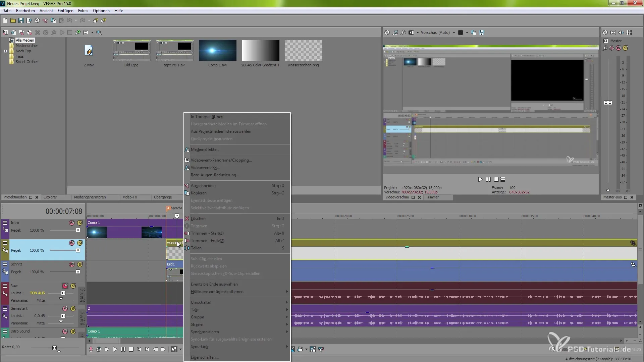Choose Videoevent-Panorama/Cropping from context menu
The image size is (644, 362).
[x=237, y=160]
